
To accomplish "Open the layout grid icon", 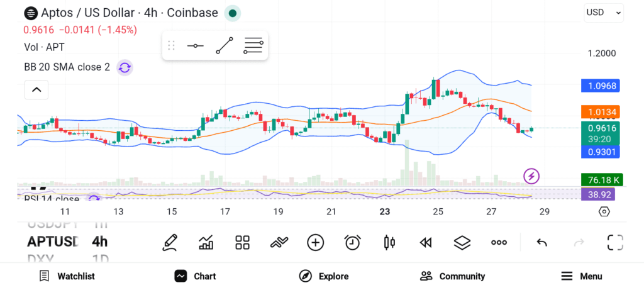I will (242, 242).
